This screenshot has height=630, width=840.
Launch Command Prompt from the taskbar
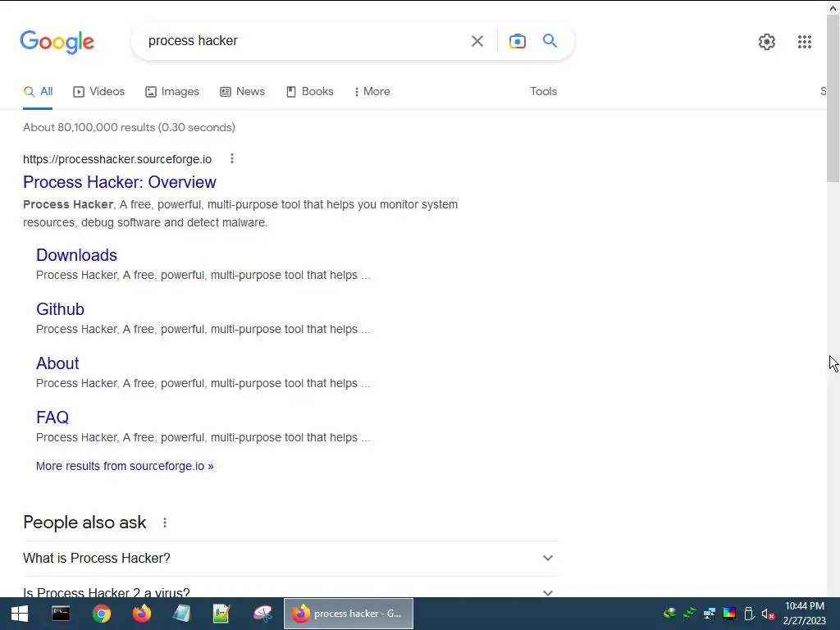[61, 614]
